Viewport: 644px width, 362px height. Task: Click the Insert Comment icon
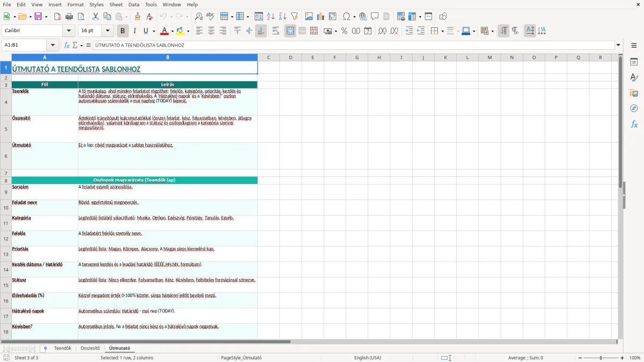[375, 17]
